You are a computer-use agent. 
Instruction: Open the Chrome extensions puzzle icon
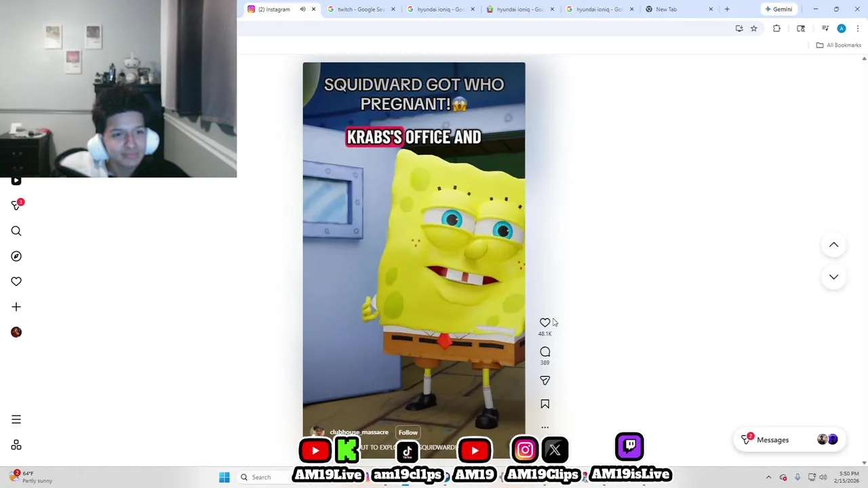pyautogui.click(x=776, y=28)
